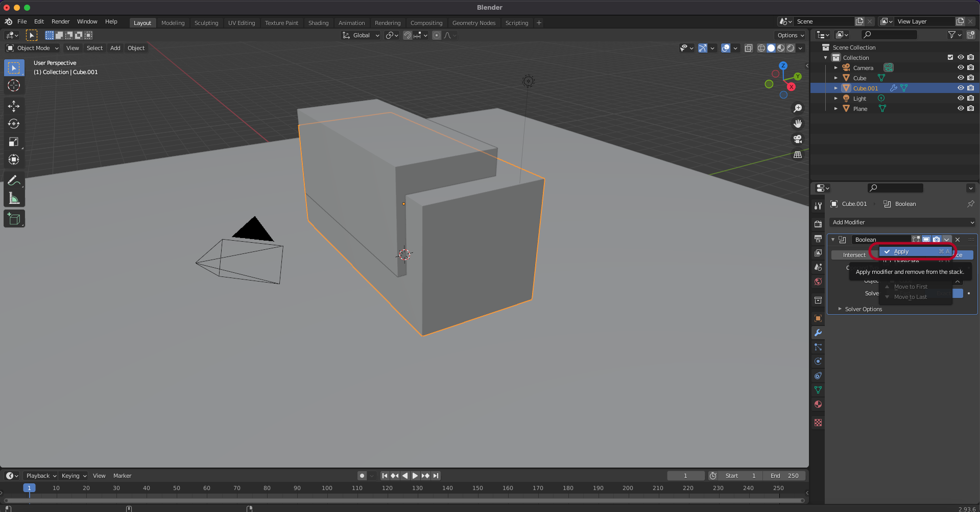Open the Object Data properties icon

pyautogui.click(x=818, y=390)
